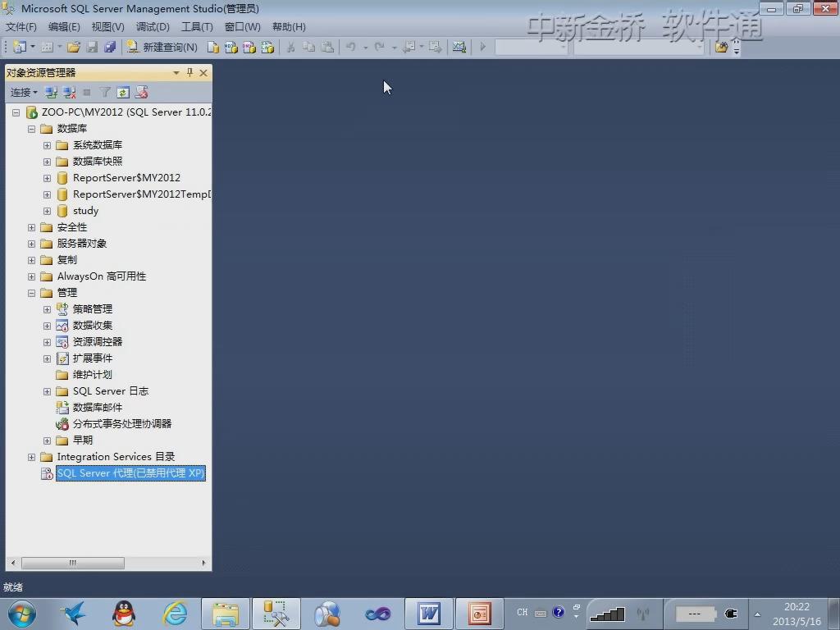Click the Analysis Services XMLA query icon

pos(267,47)
